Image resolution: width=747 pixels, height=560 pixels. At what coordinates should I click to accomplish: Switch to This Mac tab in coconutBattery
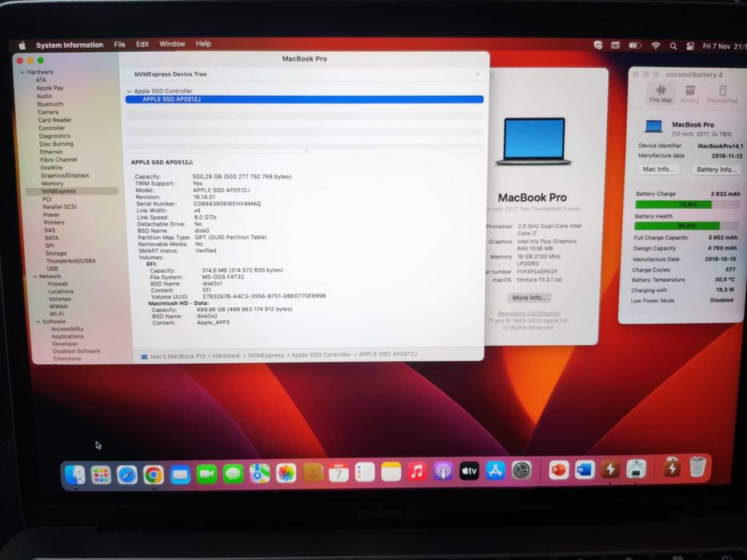coord(661,94)
